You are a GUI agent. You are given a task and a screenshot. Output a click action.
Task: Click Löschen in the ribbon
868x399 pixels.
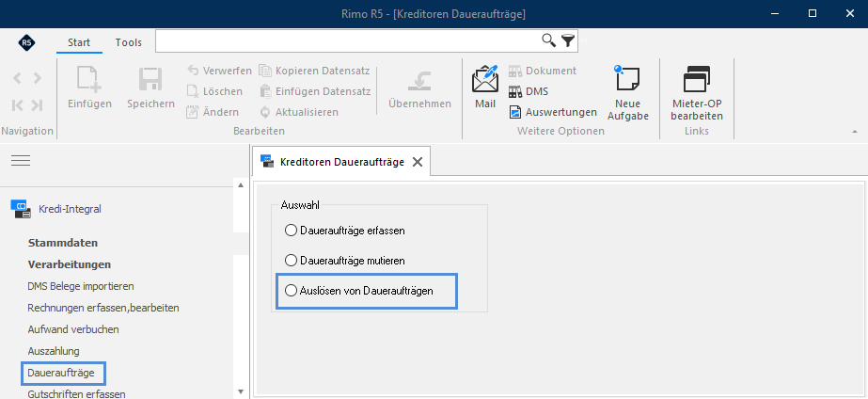(x=214, y=91)
